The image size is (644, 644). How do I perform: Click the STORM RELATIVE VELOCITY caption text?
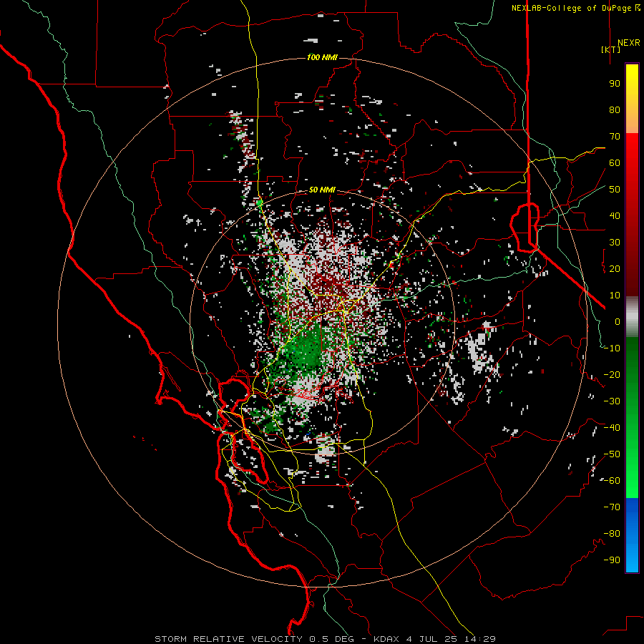tap(228, 639)
